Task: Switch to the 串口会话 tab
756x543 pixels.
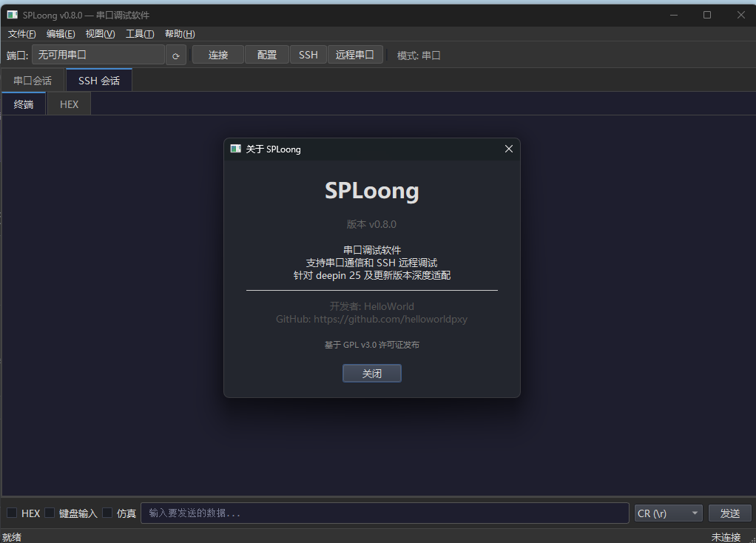Action: pos(33,81)
